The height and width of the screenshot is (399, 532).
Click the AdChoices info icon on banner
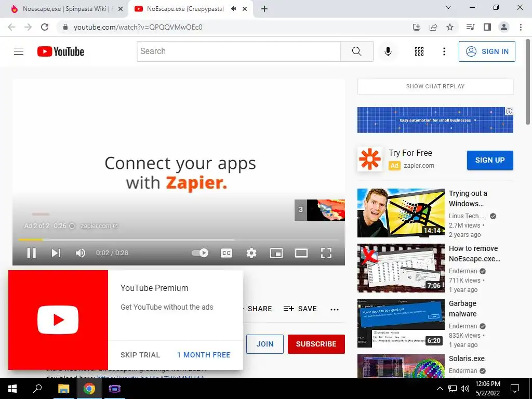pos(509,111)
